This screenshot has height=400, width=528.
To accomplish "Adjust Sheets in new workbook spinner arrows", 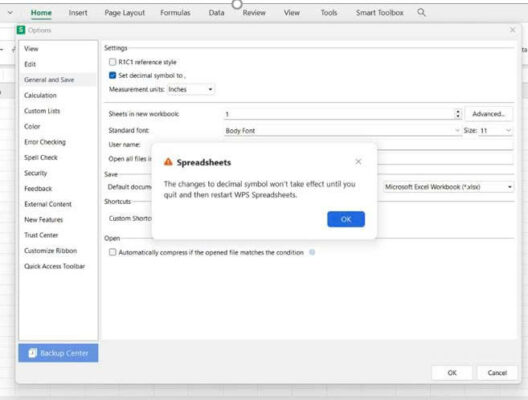I will coord(458,114).
